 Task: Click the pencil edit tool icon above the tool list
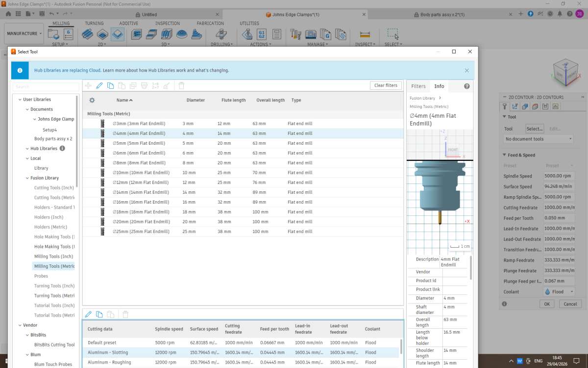coord(99,85)
